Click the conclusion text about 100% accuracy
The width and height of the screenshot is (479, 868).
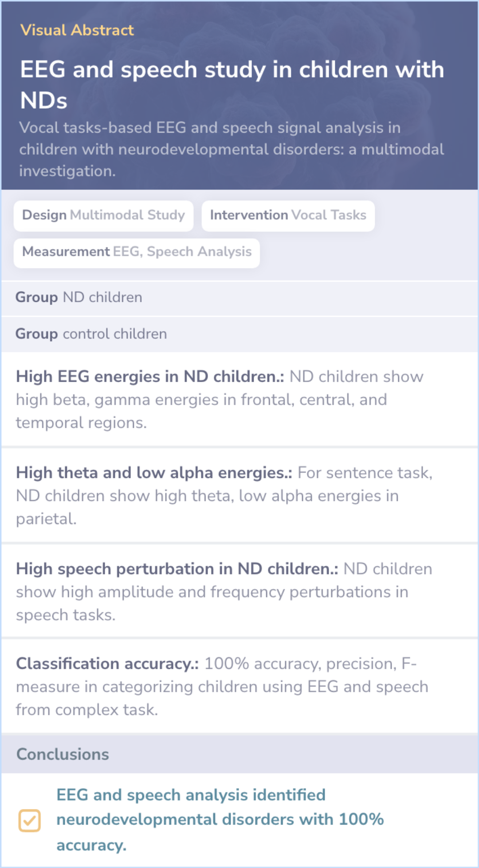tap(220, 820)
